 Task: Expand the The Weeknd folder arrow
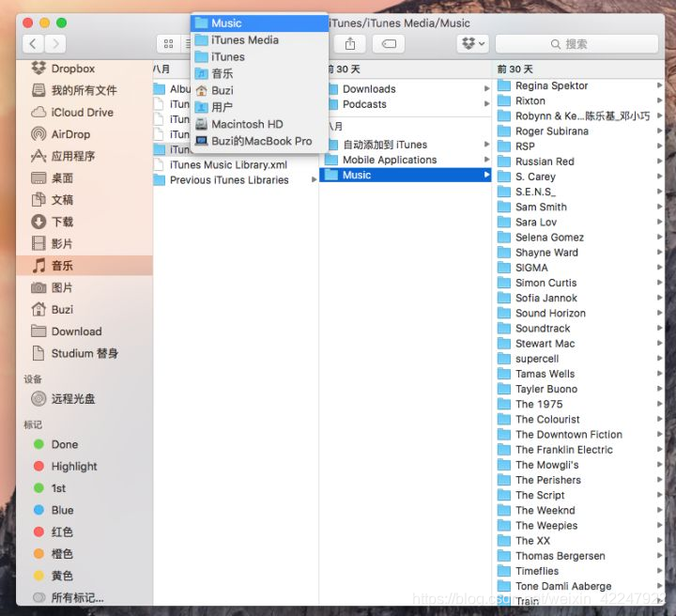(x=659, y=510)
